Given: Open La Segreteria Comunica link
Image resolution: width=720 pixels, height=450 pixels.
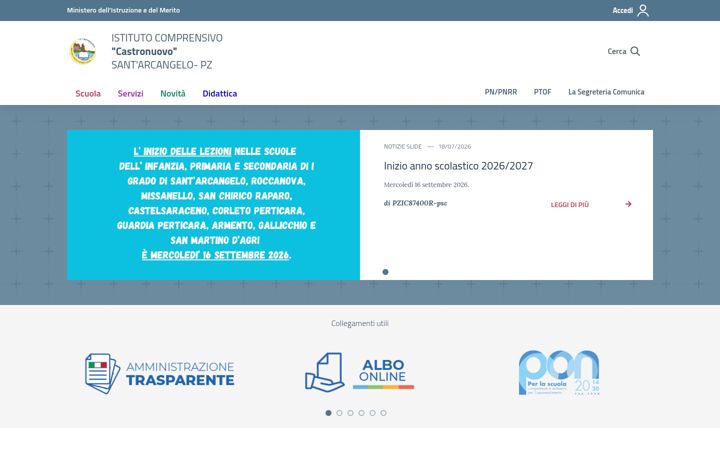Looking at the screenshot, I should [x=606, y=92].
